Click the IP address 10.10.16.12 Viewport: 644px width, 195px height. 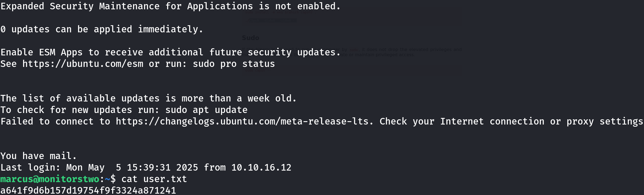[x=261, y=168]
